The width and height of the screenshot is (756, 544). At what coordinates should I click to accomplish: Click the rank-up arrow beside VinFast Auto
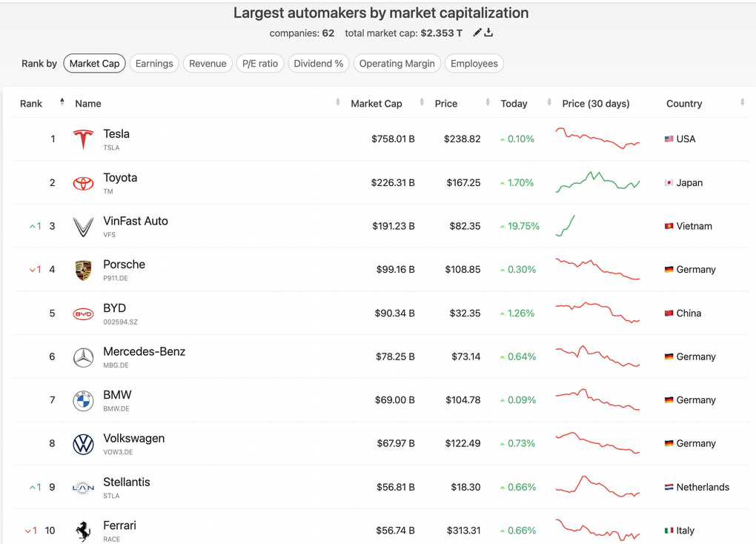tap(33, 226)
